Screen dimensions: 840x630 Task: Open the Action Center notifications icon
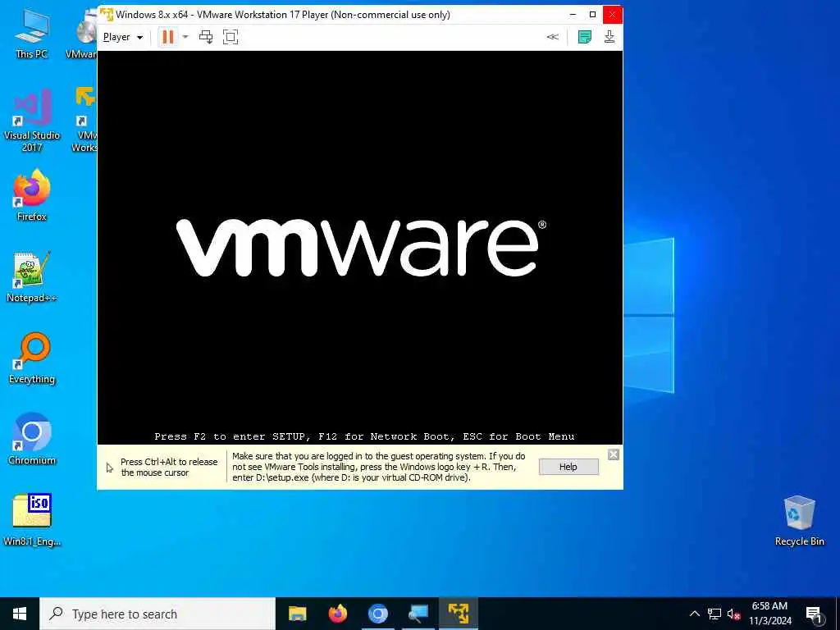(814, 614)
